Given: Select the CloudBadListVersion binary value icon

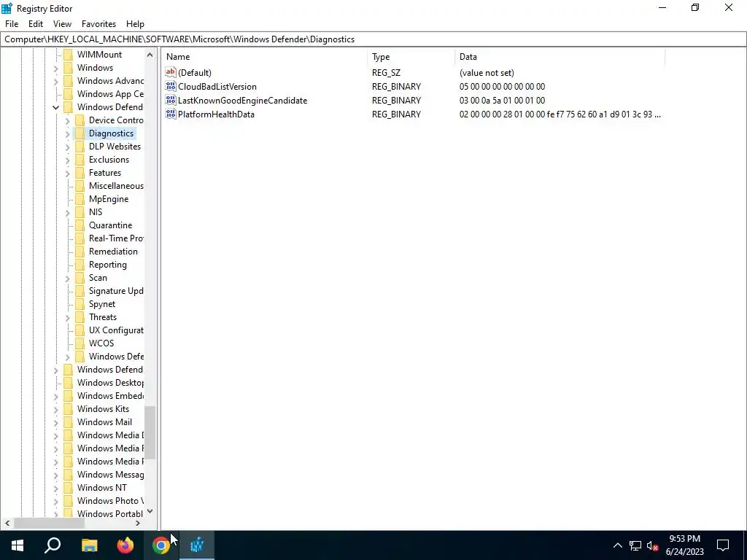Looking at the screenshot, I should (x=171, y=86).
